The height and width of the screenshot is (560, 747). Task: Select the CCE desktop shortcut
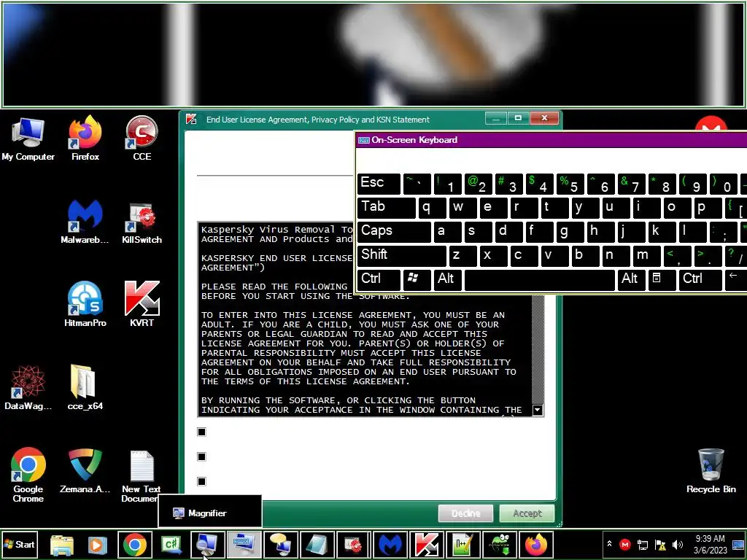[142, 139]
